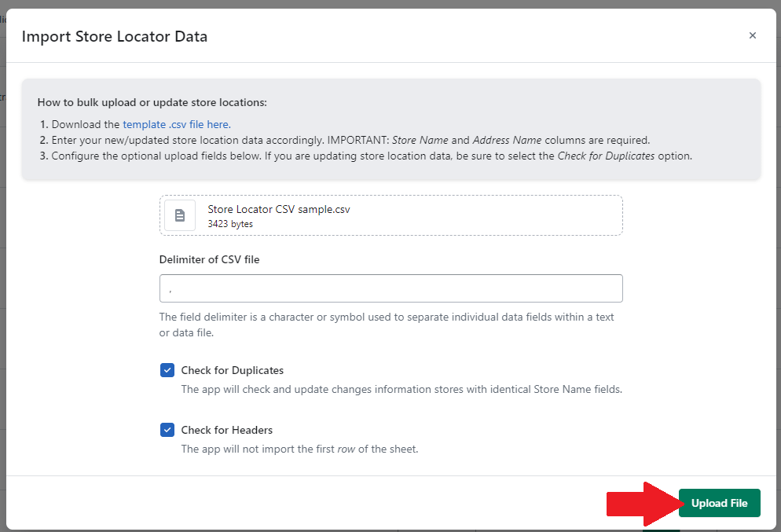Click the Check for Headers label text

click(x=226, y=430)
